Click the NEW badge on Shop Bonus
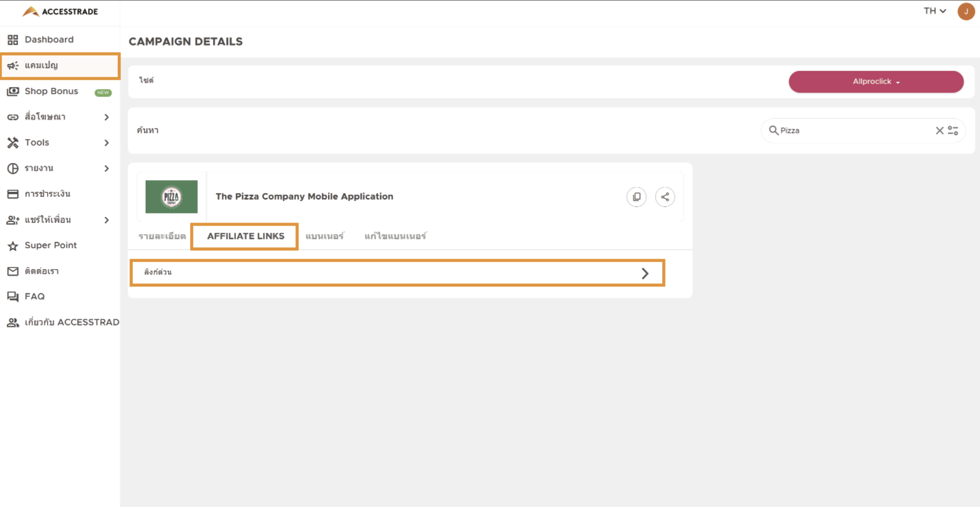Screen dimensions: 980x507 point(103,93)
